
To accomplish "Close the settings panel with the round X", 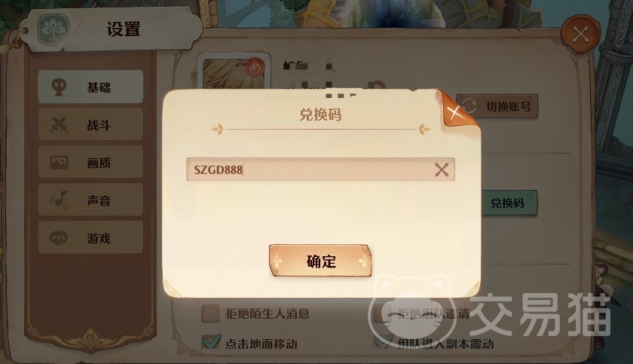I will pyautogui.click(x=580, y=35).
